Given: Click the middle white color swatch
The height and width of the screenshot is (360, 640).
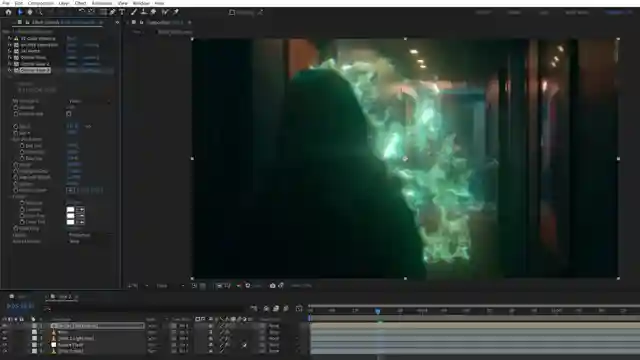Looking at the screenshot, I should [x=71, y=216].
